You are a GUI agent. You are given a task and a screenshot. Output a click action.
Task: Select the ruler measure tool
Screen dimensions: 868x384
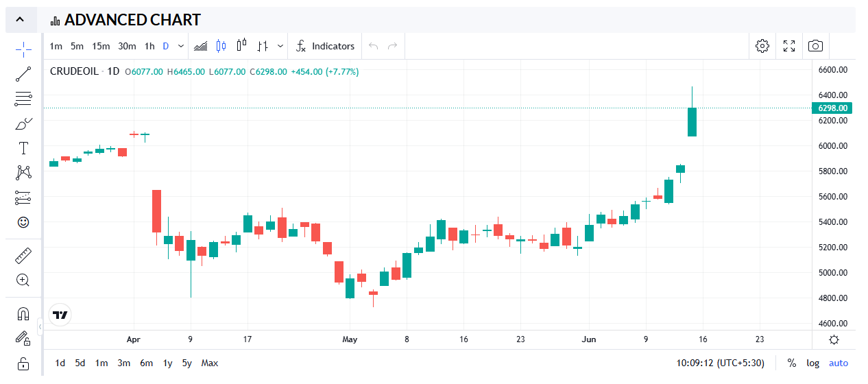pos(23,256)
